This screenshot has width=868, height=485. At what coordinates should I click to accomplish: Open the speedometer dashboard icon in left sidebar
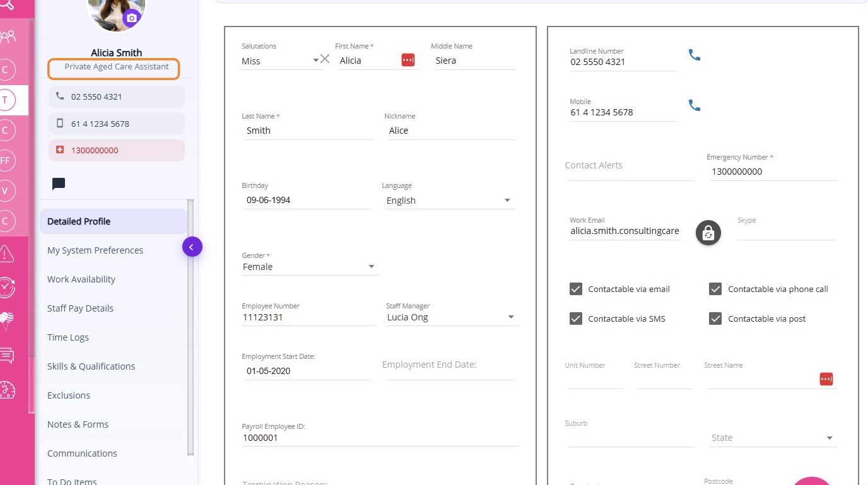[x=7, y=390]
